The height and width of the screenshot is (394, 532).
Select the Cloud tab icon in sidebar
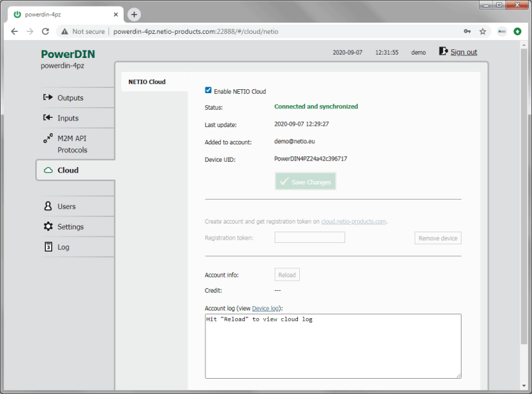coord(48,170)
